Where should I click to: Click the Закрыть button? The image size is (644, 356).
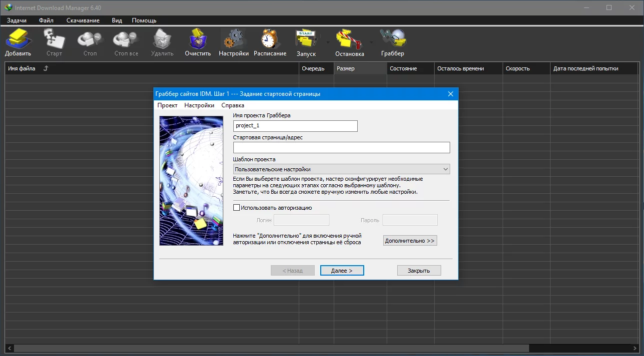point(419,270)
